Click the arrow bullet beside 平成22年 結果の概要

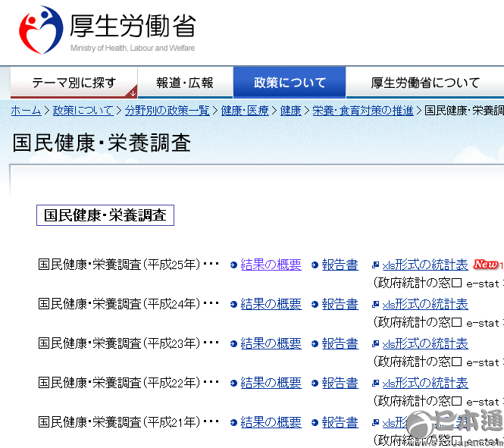[233, 384]
